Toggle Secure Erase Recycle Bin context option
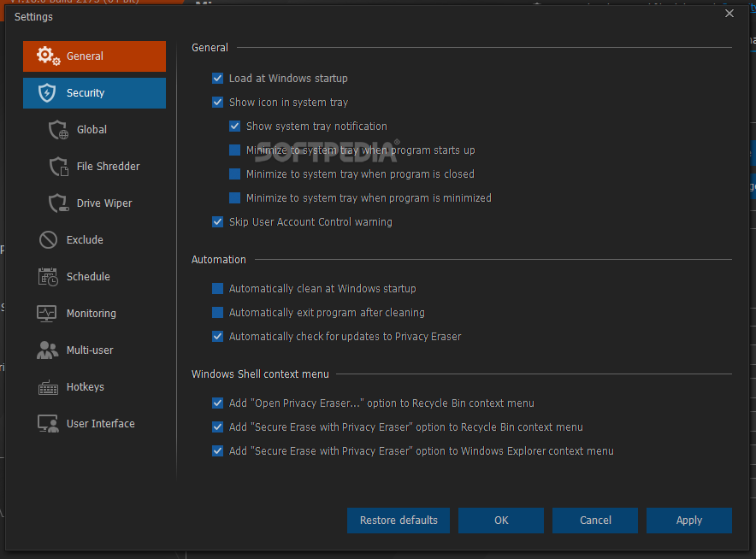The height and width of the screenshot is (559, 756). [x=217, y=427]
